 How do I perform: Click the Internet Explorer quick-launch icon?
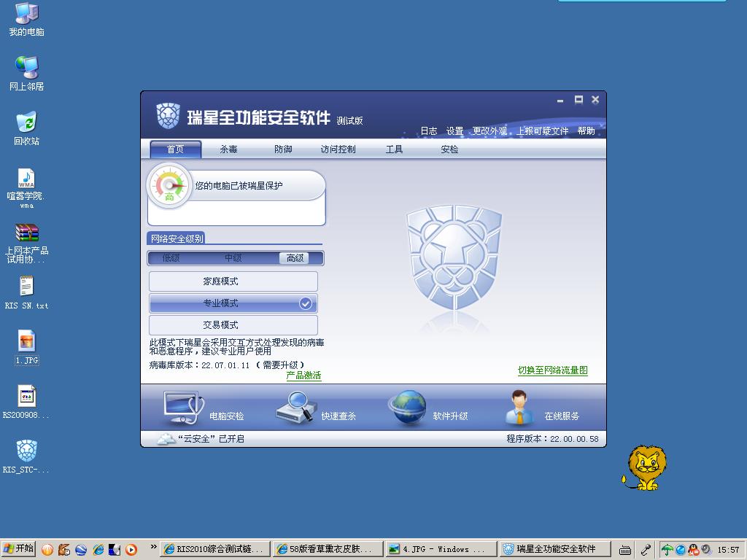[98, 550]
